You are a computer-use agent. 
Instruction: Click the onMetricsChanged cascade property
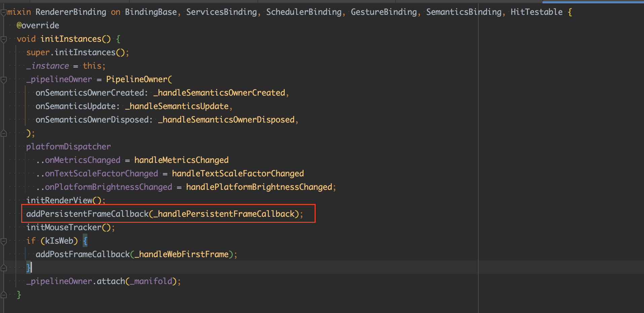point(83,160)
